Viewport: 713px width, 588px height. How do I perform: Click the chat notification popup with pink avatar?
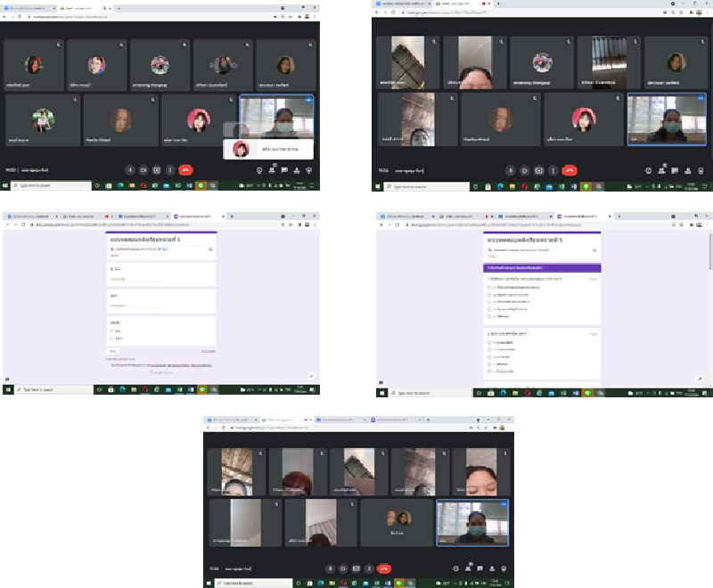tap(267, 149)
